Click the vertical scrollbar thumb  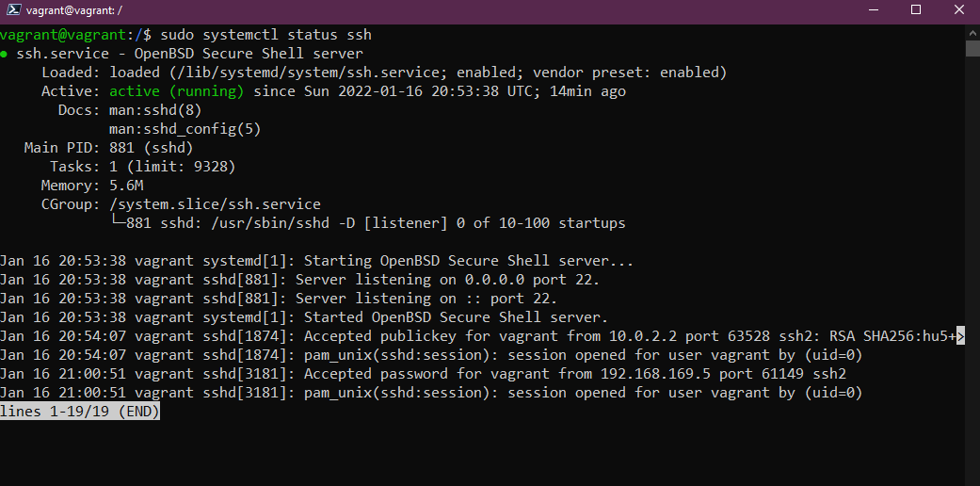pyautogui.click(x=972, y=49)
